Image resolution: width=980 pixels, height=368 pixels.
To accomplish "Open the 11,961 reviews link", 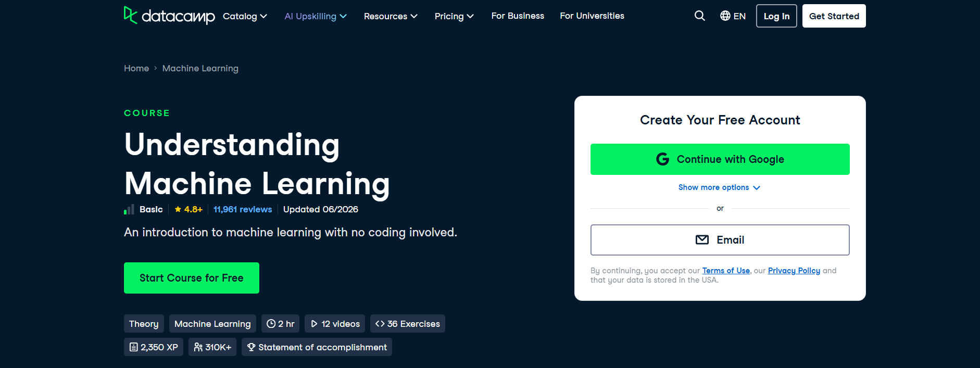I will pos(243,209).
